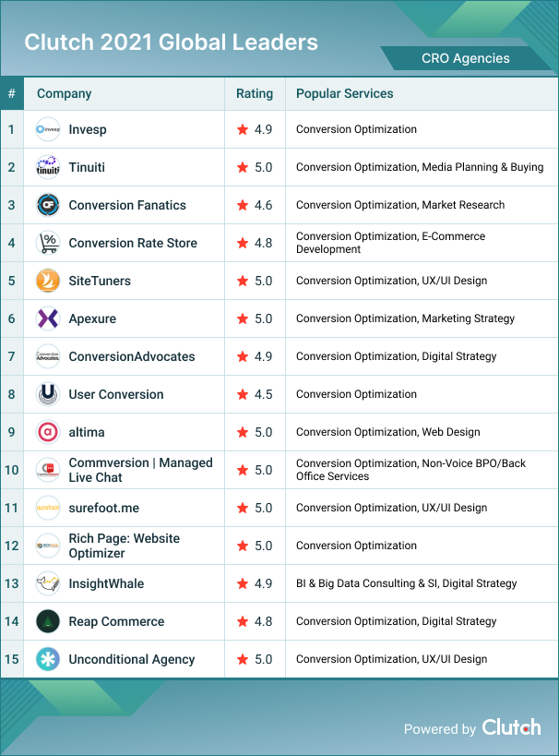
Task: Click the red star beside Invesp's 4.9 rating
Action: (x=243, y=129)
